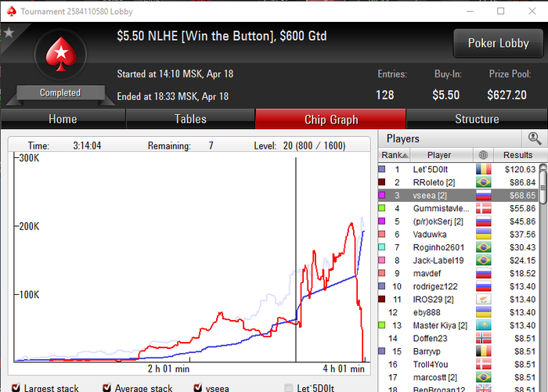The image size is (548, 392).
Task: Click Kazakhstan flag next to Master Kiya [2]
Action: click(483, 325)
